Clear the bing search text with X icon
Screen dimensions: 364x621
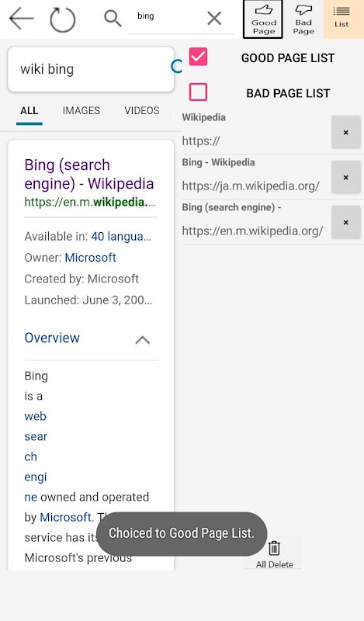click(x=214, y=18)
